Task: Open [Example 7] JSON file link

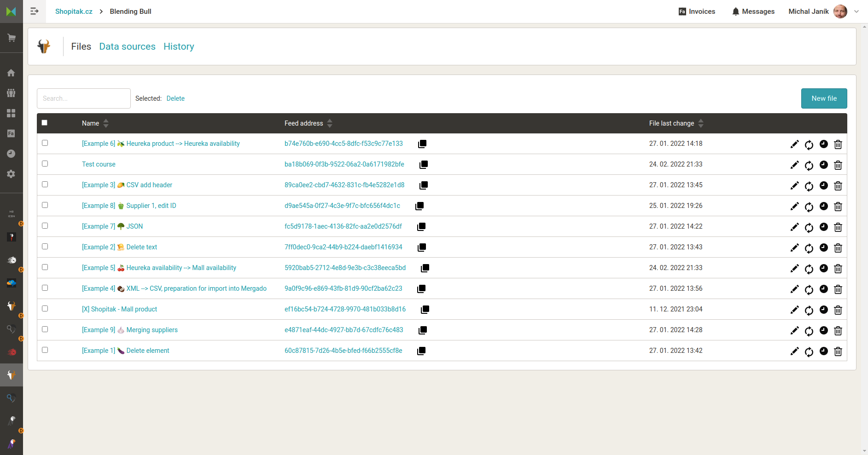Action: [112, 226]
